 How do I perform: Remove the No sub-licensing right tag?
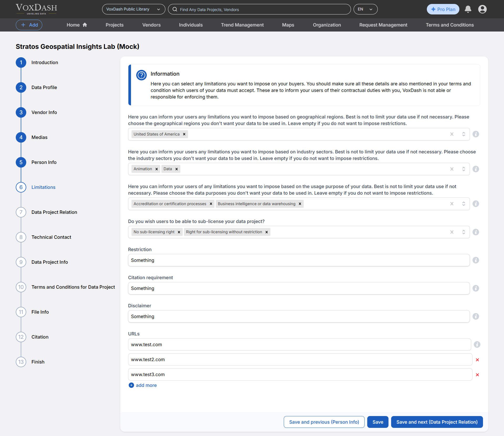(x=179, y=232)
